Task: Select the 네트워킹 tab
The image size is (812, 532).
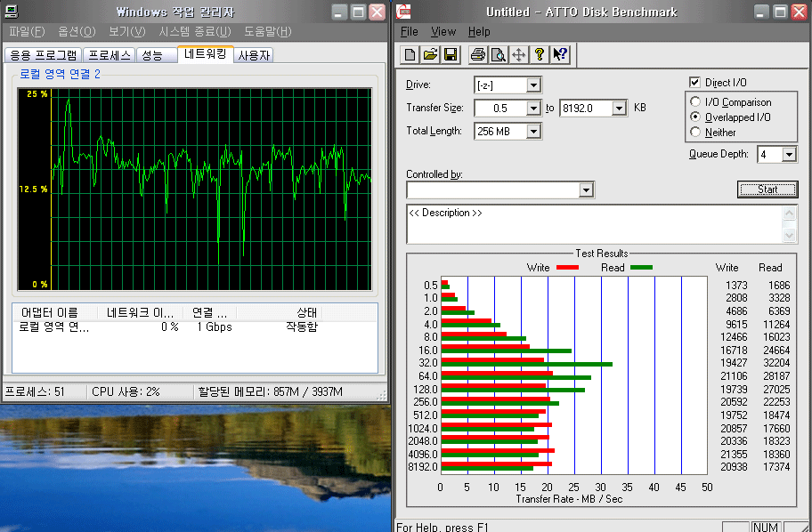Action: tap(206, 53)
